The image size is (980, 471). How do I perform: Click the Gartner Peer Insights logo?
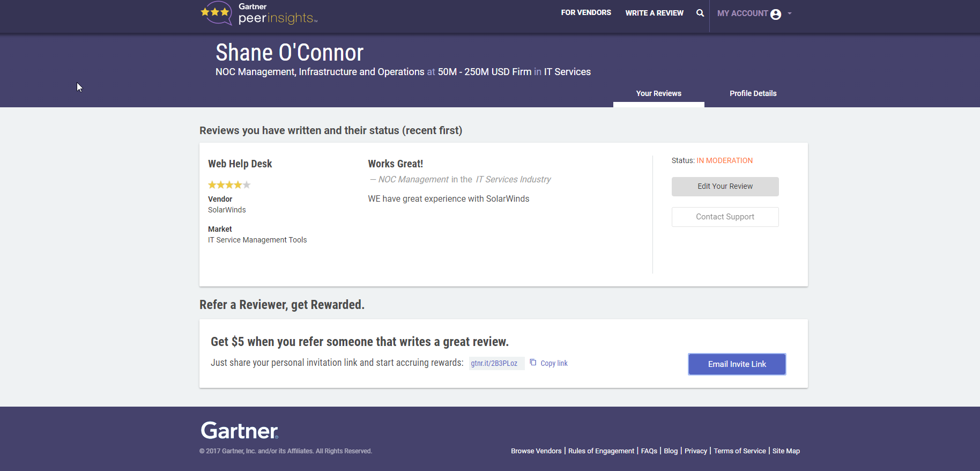(259, 13)
